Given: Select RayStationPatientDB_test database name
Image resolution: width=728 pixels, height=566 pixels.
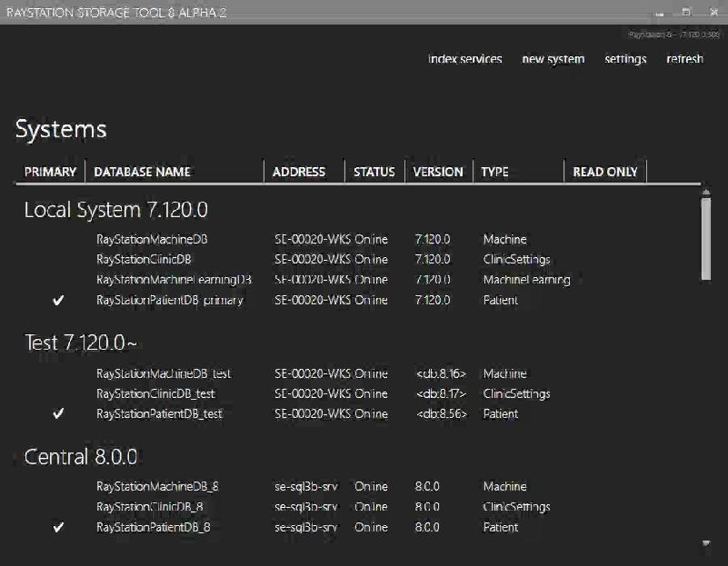Looking at the screenshot, I should tap(159, 414).
